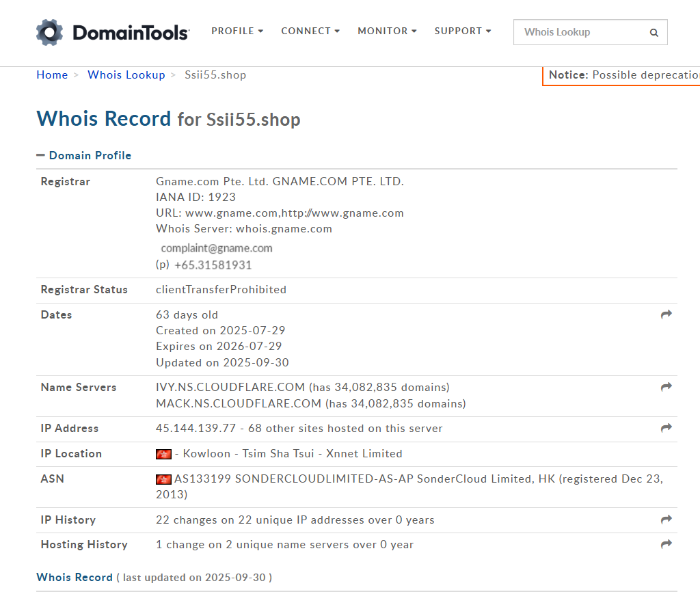Expand the Connect dropdown menu
The height and width of the screenshot is (592, 700).
(310, 31)
